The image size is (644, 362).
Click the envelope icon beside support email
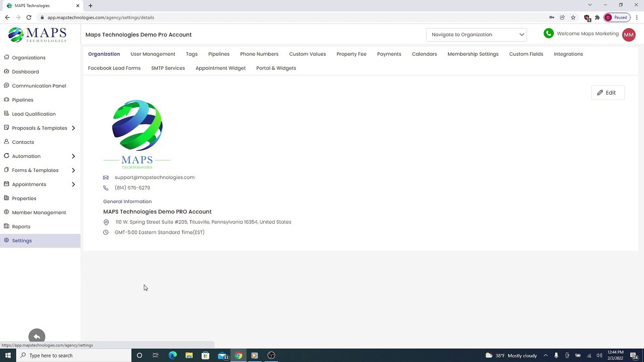(106, 177)
